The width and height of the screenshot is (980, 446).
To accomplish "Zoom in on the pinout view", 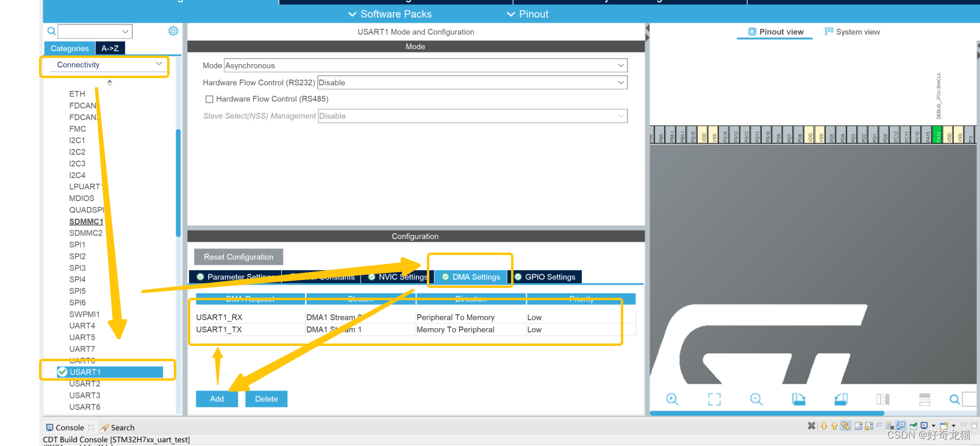I will pos(672,399).
